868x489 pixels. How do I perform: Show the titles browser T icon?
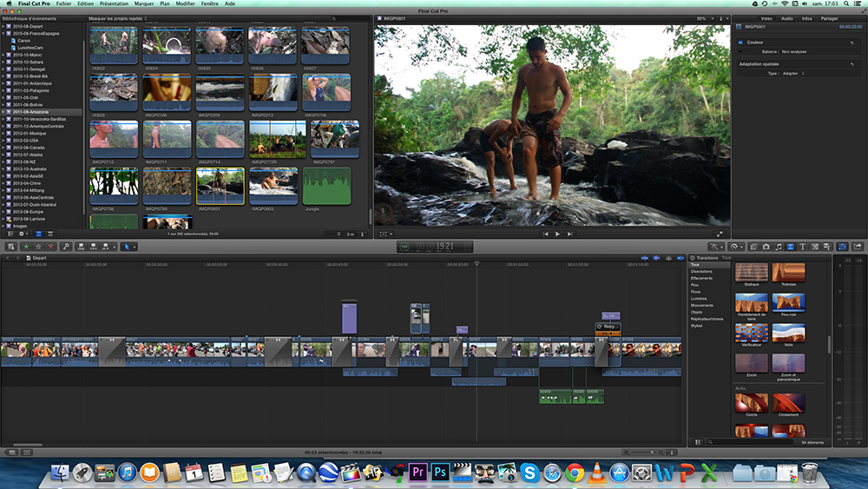click(x=802, y=247)
